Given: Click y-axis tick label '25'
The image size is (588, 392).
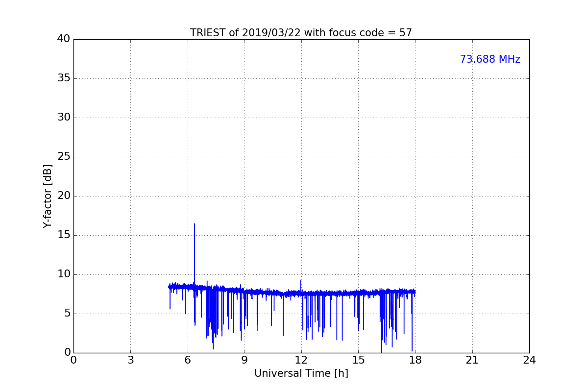Looking at the screenshot, I should pos(64,157).
